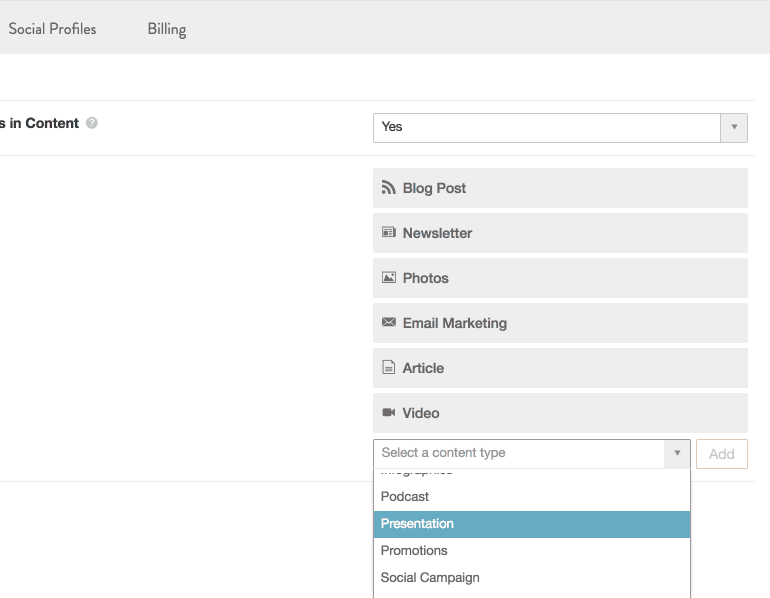
Task: Click the help question mark icon
Action: (92, 124)
